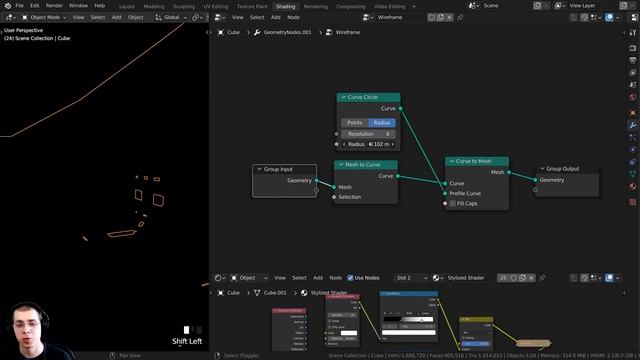The width and height of the screenshot is (640, 360).
Task: Open the Modifier properties wrench tab
Action: [x=633, y=125]
